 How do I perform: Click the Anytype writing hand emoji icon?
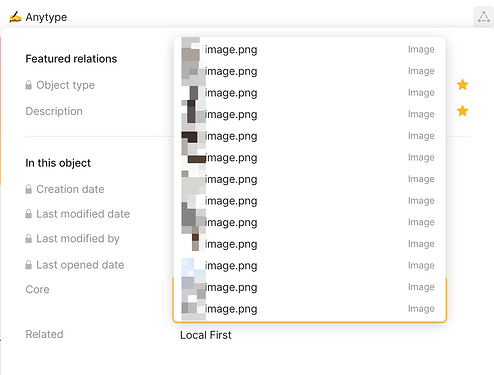15,17
